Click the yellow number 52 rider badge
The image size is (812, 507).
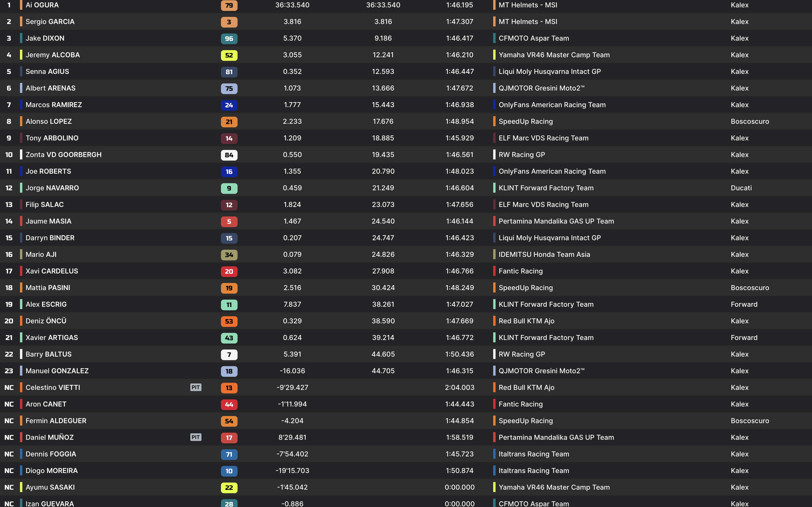pyautogui.click(x=229, y=55)
